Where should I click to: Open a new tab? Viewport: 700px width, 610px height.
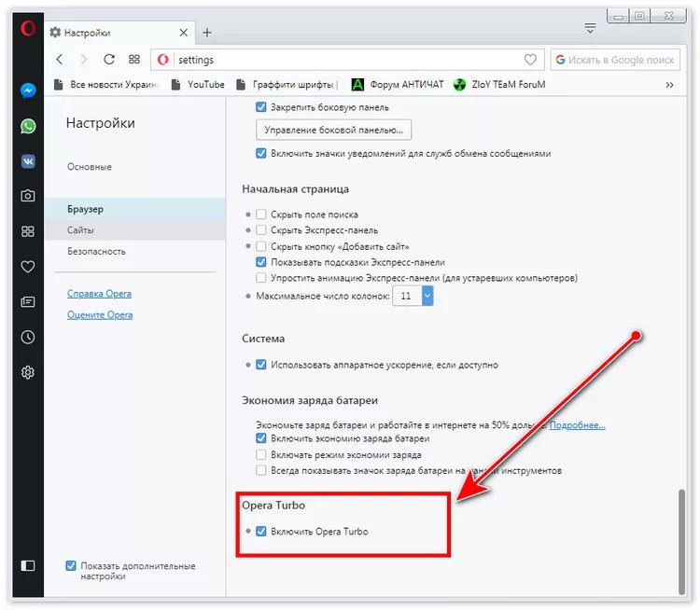(207, 33)
